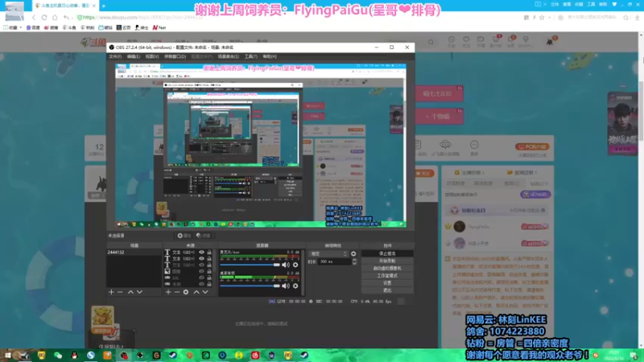This screenshot has width=644, height=362.
Task: Open desktop audio settings gear
Action: click(x=295, y=286)
